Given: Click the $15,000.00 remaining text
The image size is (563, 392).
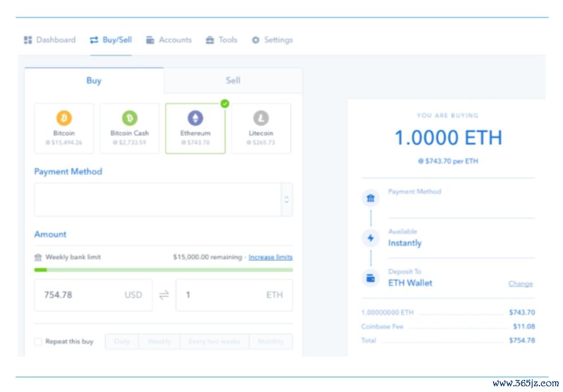Looking at the screenshot, I should 208,257.
